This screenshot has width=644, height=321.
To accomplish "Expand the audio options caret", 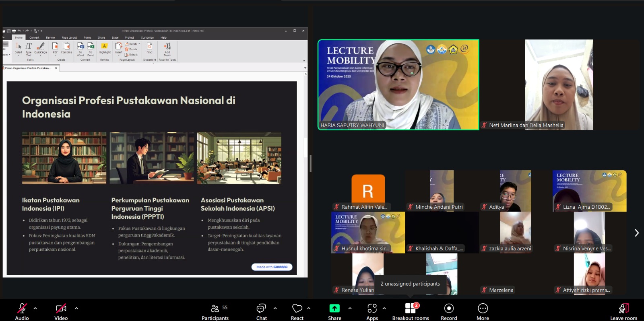I will click(35, 309).
